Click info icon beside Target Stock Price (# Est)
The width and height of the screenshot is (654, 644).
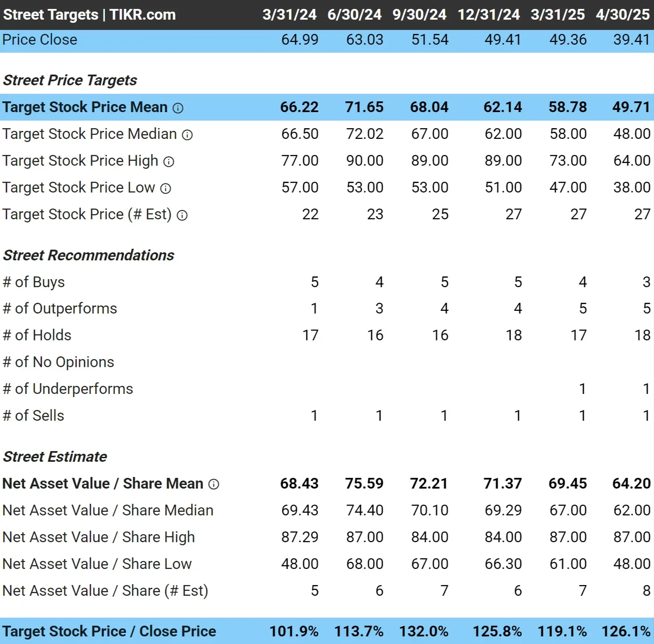point(182,215)
